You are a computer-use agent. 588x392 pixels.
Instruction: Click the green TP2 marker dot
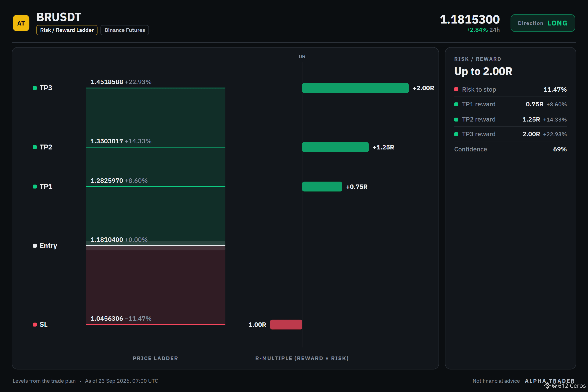(x=35, y=147)
